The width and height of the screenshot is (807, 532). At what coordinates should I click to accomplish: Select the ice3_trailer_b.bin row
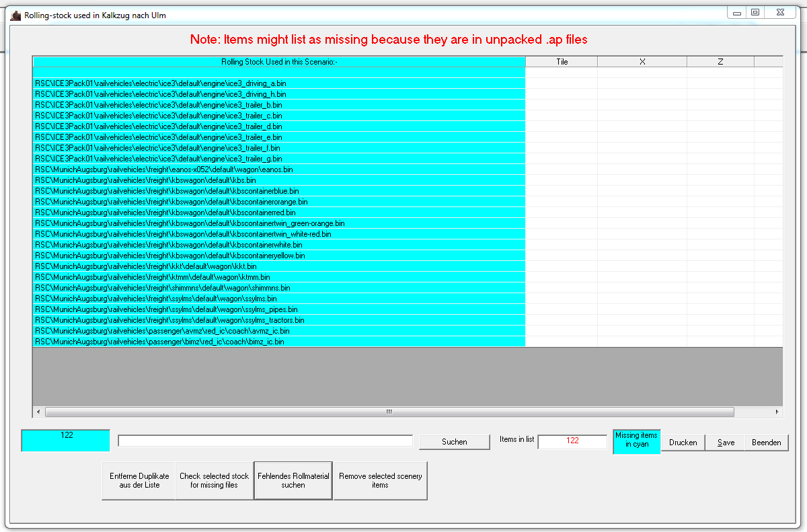click(x=279, y=105)
